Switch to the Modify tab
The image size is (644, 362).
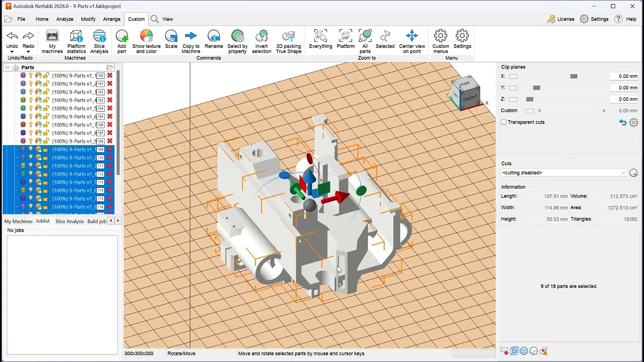[88, 19]
